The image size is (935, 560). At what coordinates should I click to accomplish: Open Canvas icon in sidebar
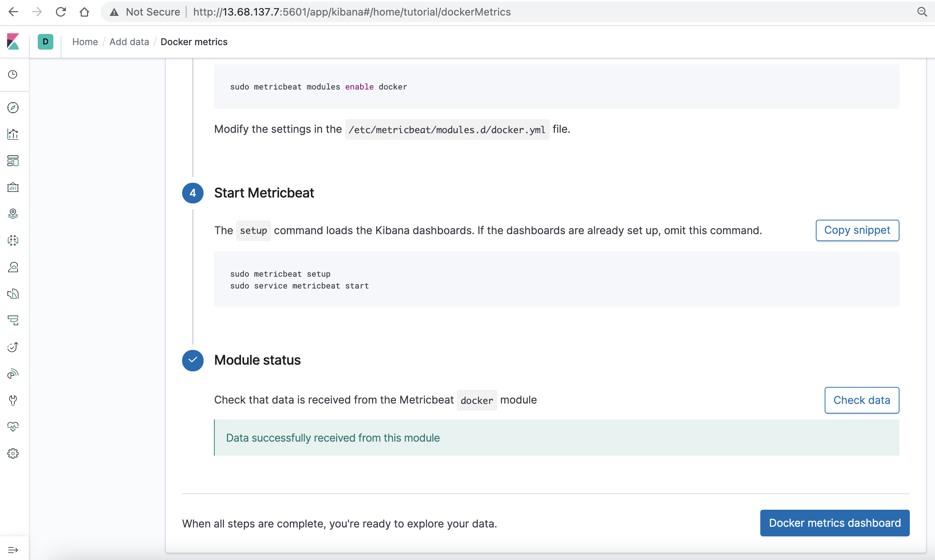(x=13, y=188)
